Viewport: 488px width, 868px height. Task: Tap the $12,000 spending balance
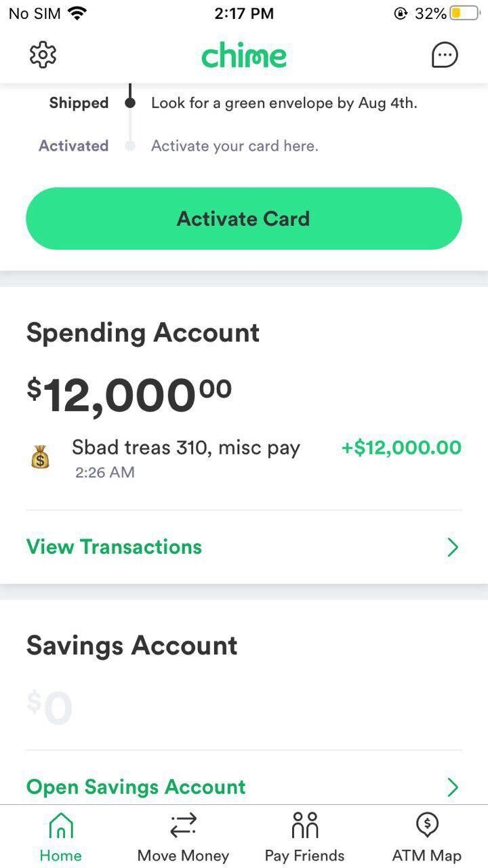[129, 395]
